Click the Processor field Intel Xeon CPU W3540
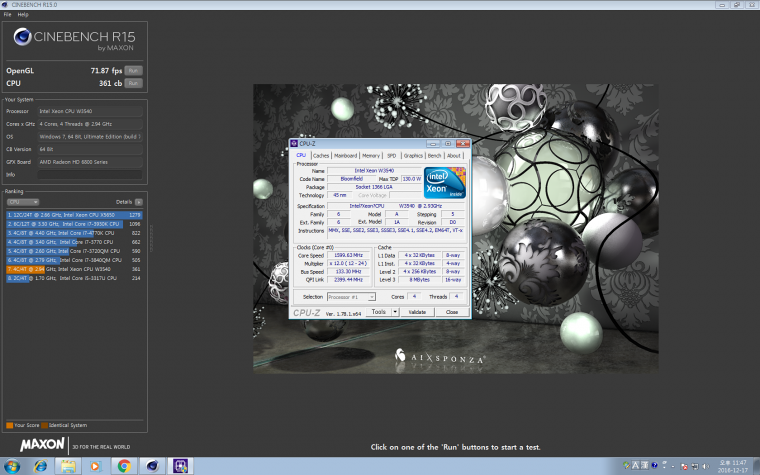Viewport: 760px width, 475px height. pos(90,111)
